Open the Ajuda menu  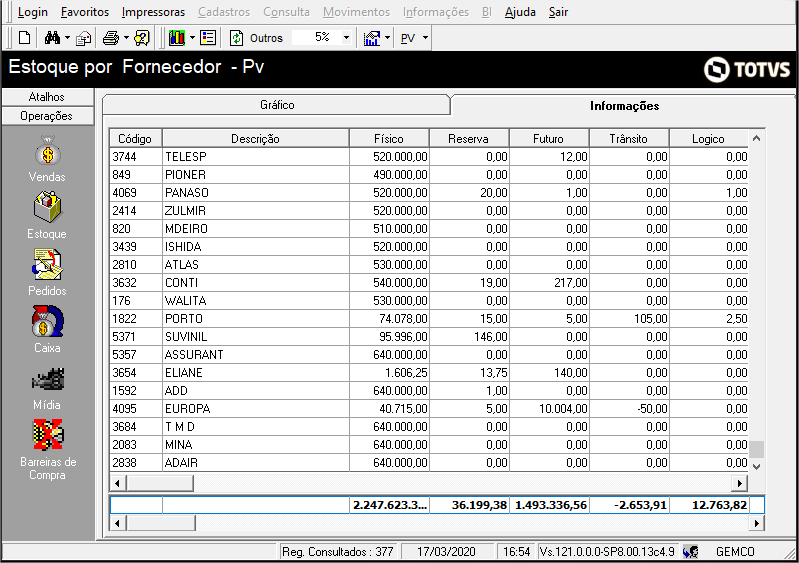(520, 12)
